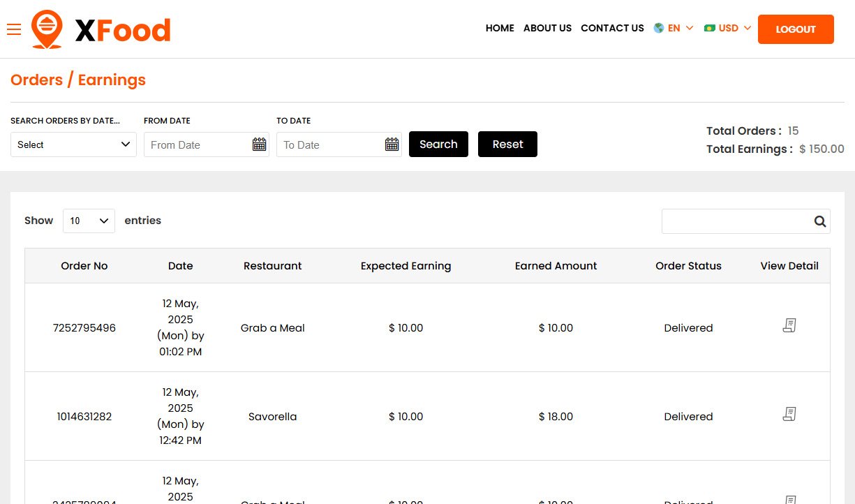Click the XFood logo
The height and width of the screenshot is (504, 855).
click(101, 29)
